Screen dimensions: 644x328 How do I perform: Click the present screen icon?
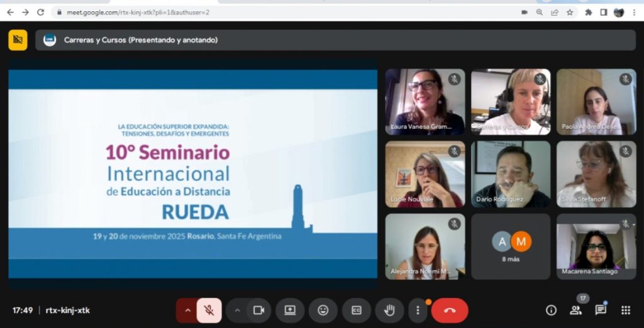coord(290,310)
